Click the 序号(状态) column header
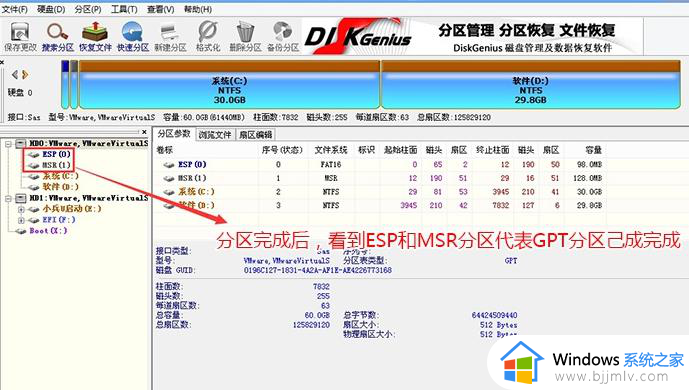This screenshot has width=689, height=390. click(282, 150)
